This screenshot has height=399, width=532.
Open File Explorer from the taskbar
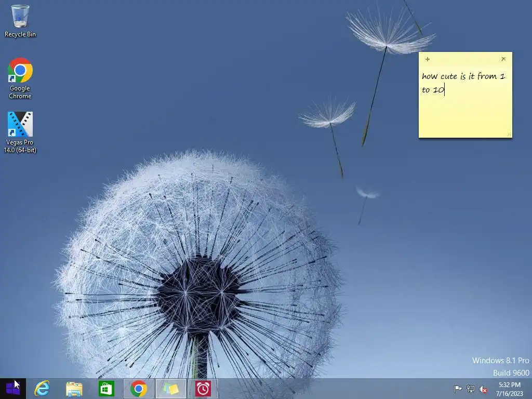(74, 389)
